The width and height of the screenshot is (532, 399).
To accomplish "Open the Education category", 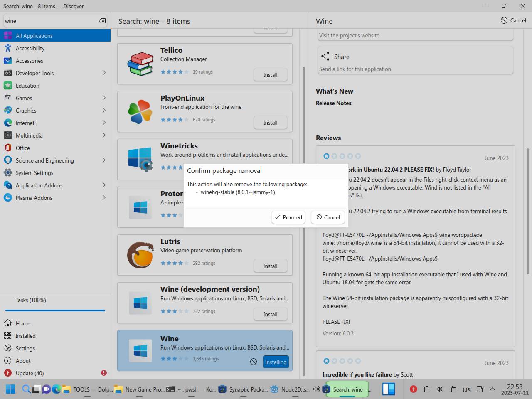I will [55, 86].
